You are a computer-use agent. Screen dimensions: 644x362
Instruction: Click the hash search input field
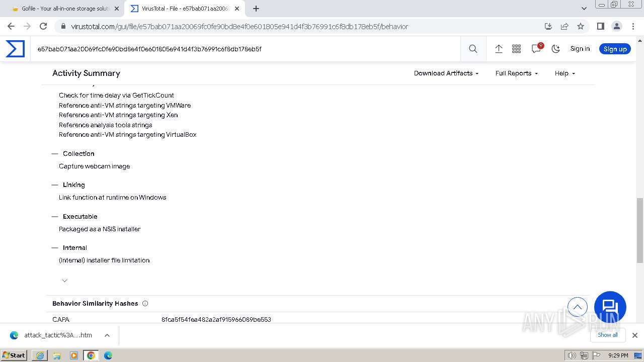tap(245, 49)
